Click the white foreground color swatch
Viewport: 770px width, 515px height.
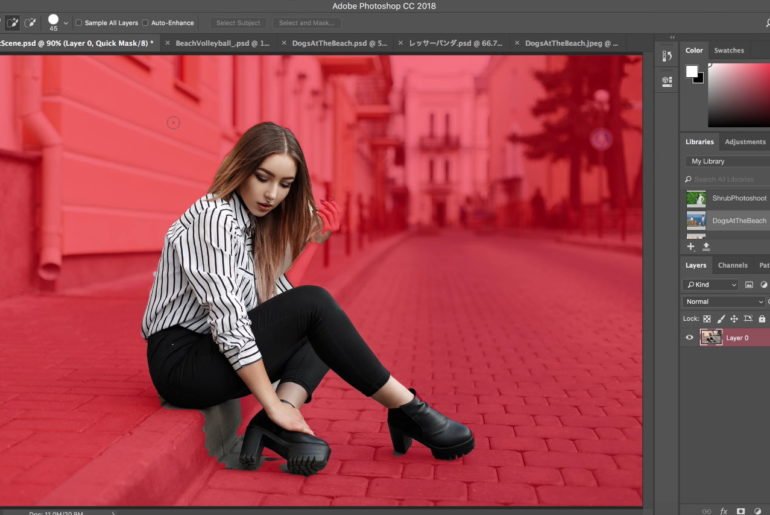pyautogui.click(x=691, y=71)
